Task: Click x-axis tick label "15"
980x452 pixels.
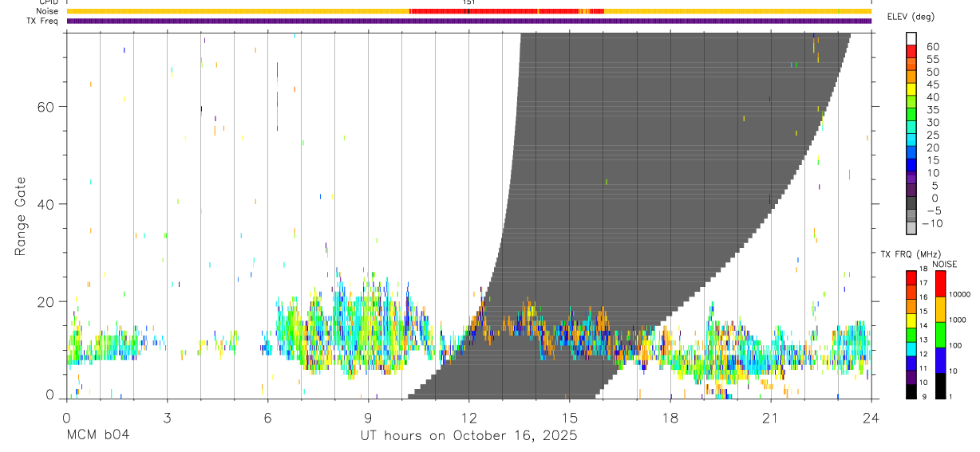Action: (569, 416)
